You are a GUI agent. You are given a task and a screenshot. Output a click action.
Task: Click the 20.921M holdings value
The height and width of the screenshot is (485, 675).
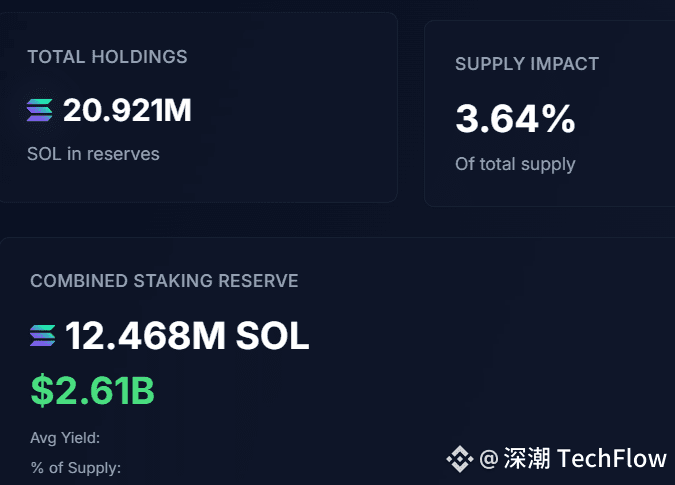pyautogui.click(x=127, y=110)
